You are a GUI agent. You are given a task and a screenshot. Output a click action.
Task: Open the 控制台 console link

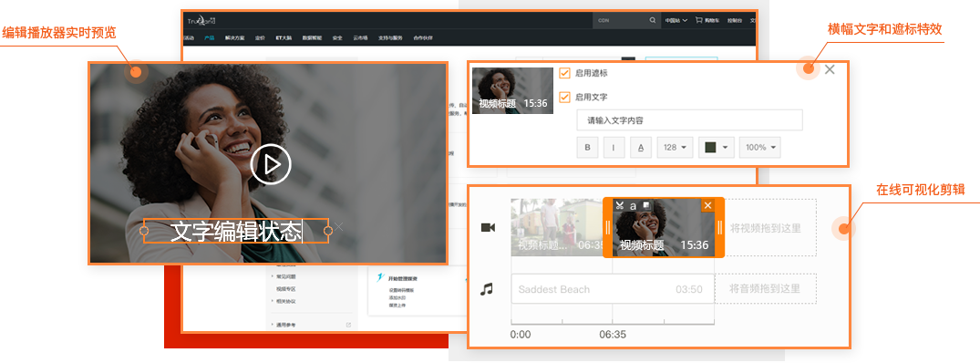click(735, 20)
